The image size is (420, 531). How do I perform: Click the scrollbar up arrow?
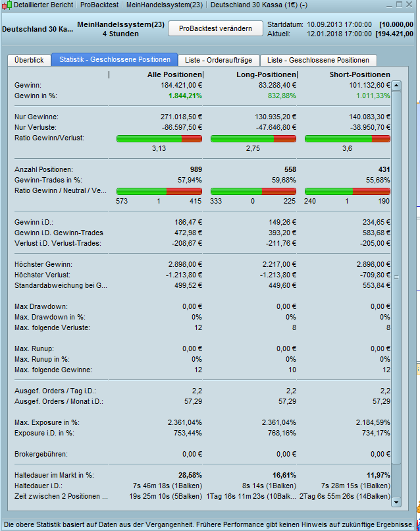pos(396,86)
